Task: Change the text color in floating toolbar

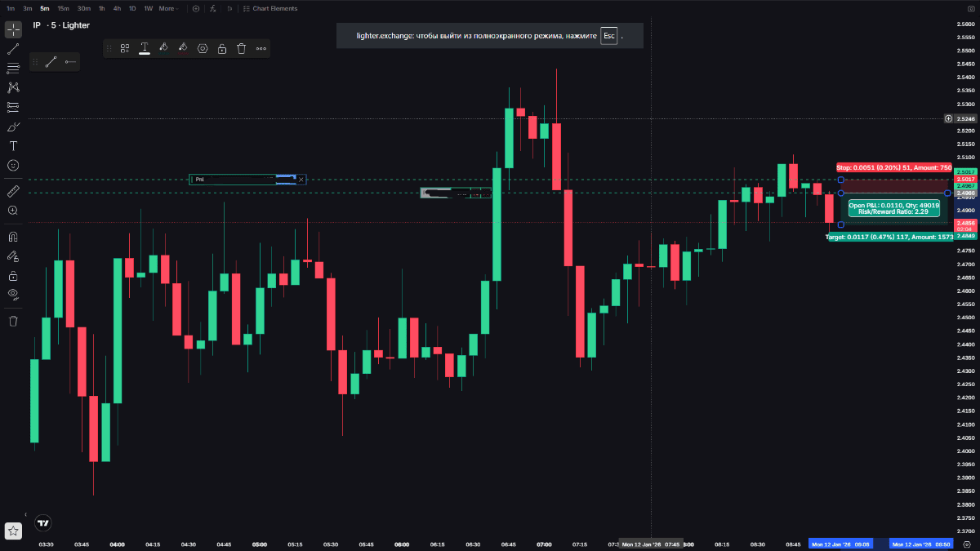Action: click(x=145, y=49)
